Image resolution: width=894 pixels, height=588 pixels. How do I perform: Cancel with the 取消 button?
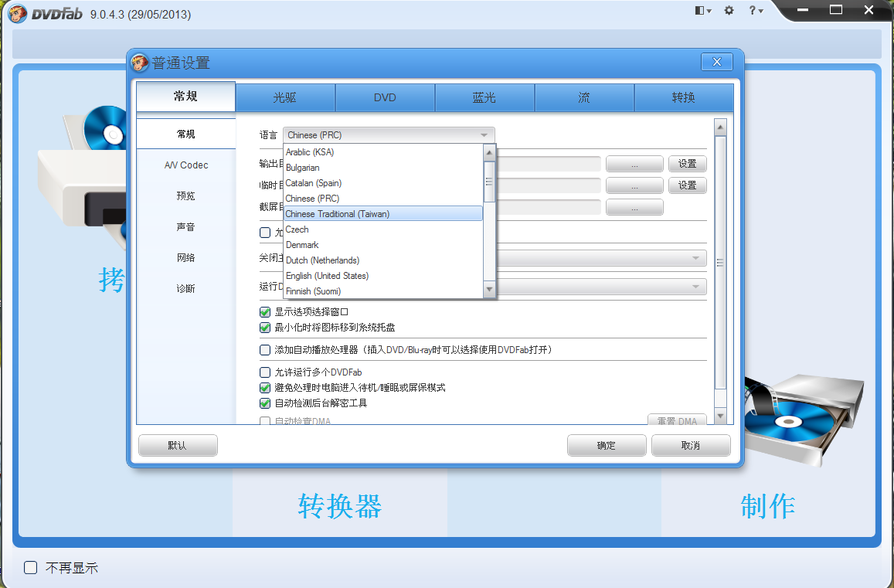click(x=691, y=445)
